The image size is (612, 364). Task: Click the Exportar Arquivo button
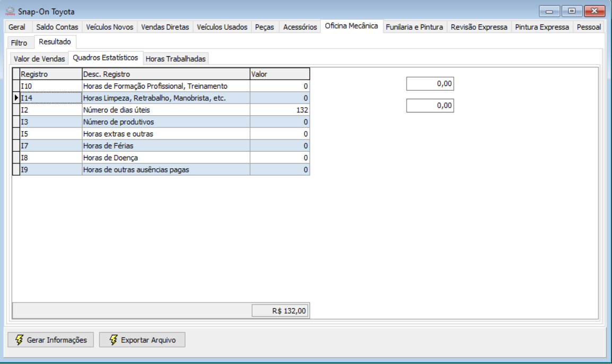click(x=142, y=340)
